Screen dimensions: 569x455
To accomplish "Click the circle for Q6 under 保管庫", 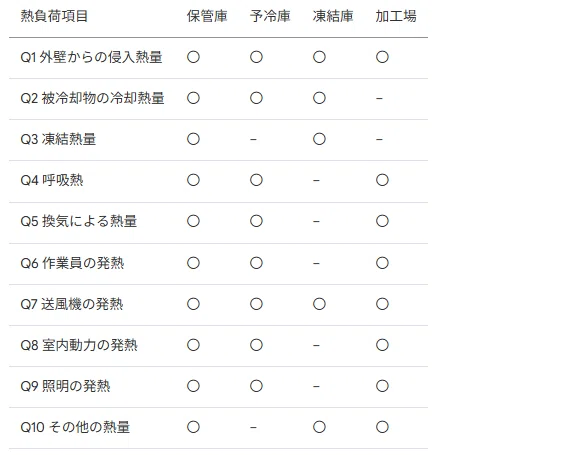I will (193, 263).
